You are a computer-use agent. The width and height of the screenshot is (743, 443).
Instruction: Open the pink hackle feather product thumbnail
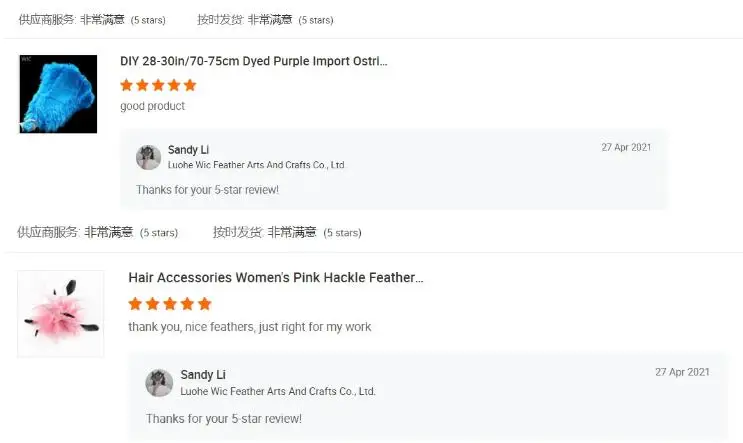coord(61,313)
